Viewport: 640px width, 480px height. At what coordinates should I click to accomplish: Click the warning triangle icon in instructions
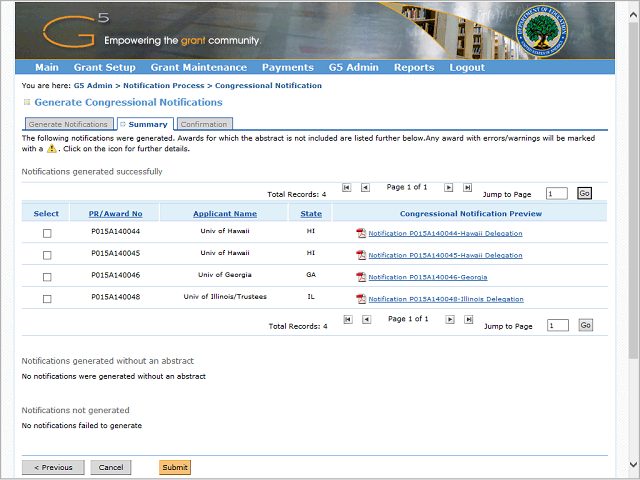click(51, 149)
